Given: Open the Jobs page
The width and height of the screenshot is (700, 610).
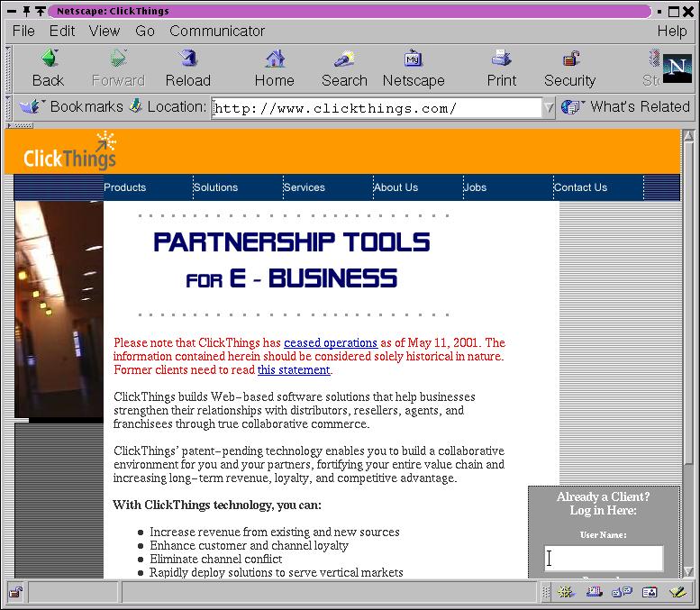Looking at the screenshot, I should pos(476,187).
